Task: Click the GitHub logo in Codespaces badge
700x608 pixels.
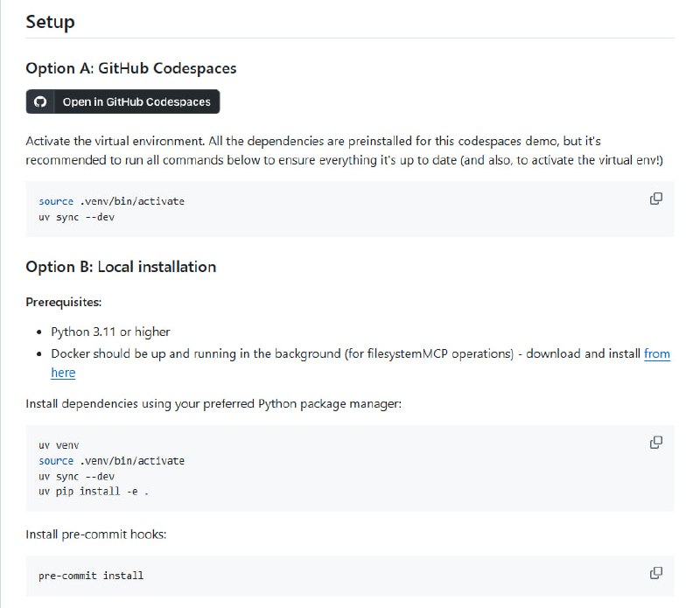Action: click(39, 102)
